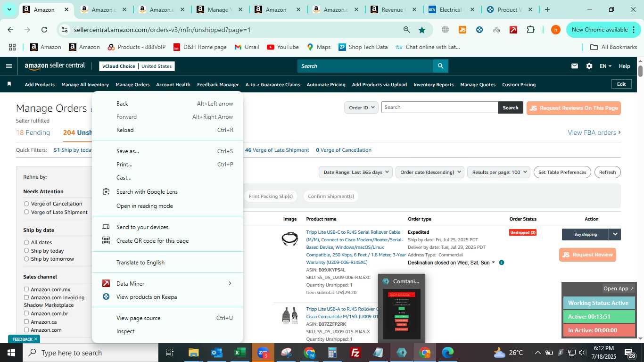Open the EN language dropdown
This screenshot has width=644, height=362.
coord(605,66)
